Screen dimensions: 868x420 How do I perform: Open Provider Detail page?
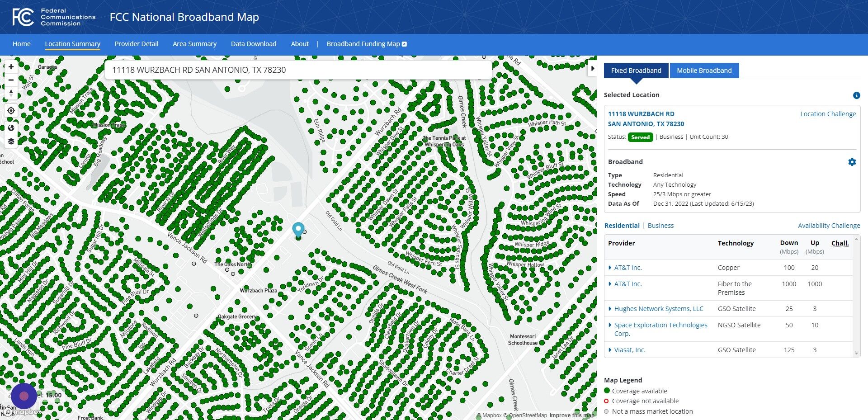[x=137, y=44]
